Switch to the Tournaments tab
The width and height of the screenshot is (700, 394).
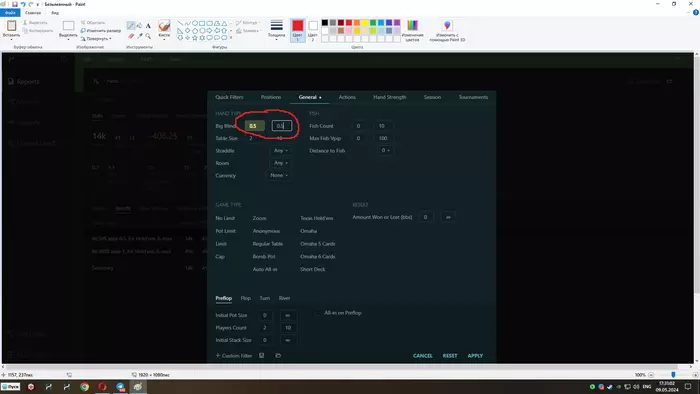coord(473,97)
